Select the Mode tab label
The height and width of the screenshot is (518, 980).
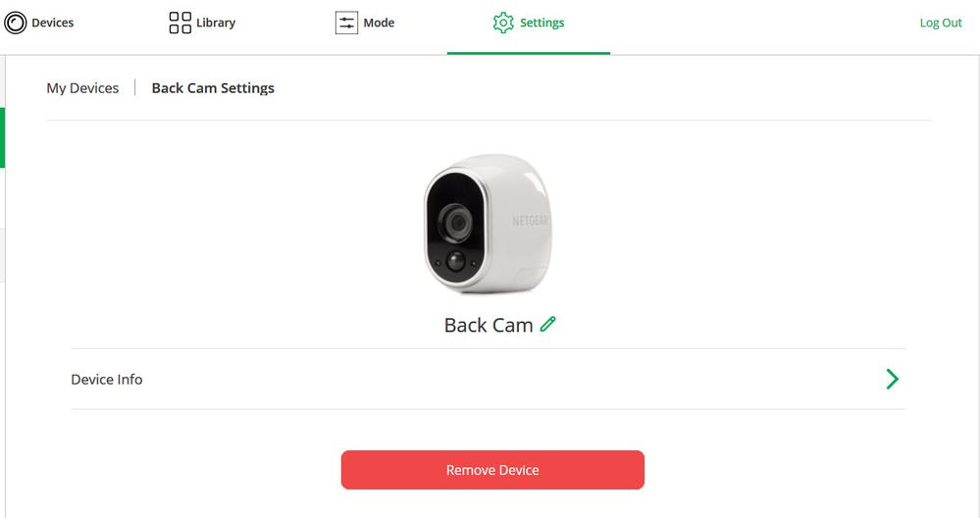pos(379,23)
